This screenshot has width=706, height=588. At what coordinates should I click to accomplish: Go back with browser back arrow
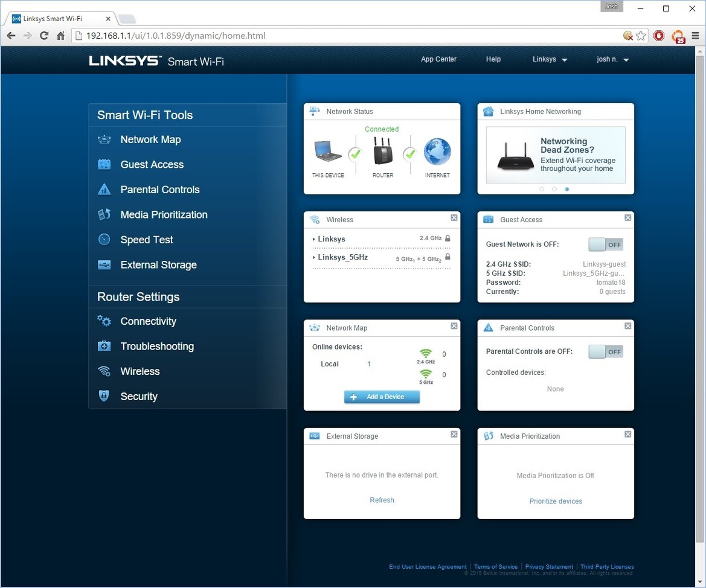click(11, 36)
